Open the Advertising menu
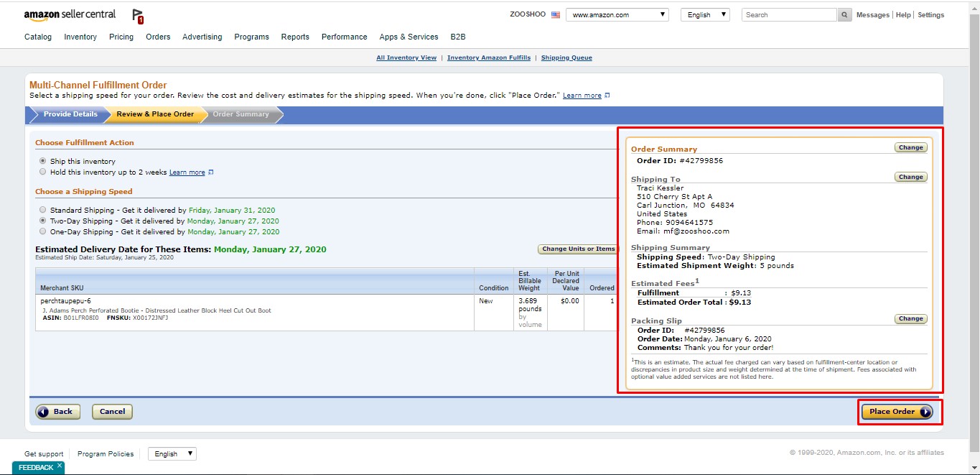 [x=202, y=37]
